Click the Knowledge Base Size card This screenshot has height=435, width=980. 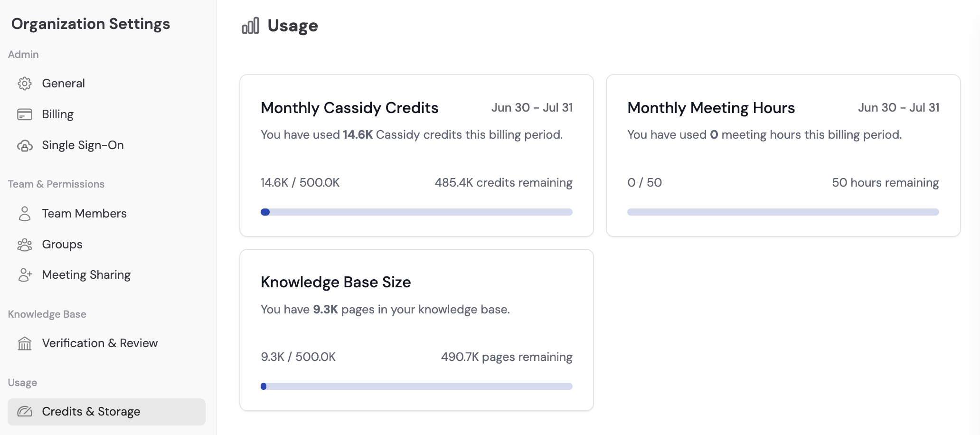(416, 329)
